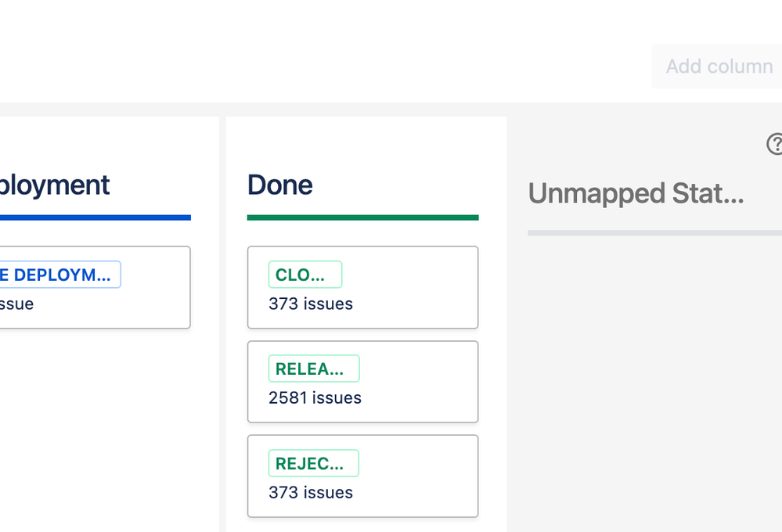
Task: Click the 373 issues text under CLOSED
Action: click(310, 304)
